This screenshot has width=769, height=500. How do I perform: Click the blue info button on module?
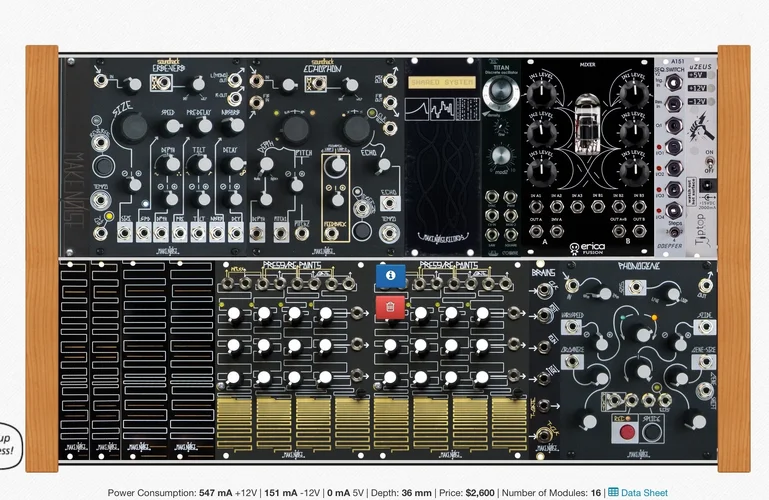point(390,275)
